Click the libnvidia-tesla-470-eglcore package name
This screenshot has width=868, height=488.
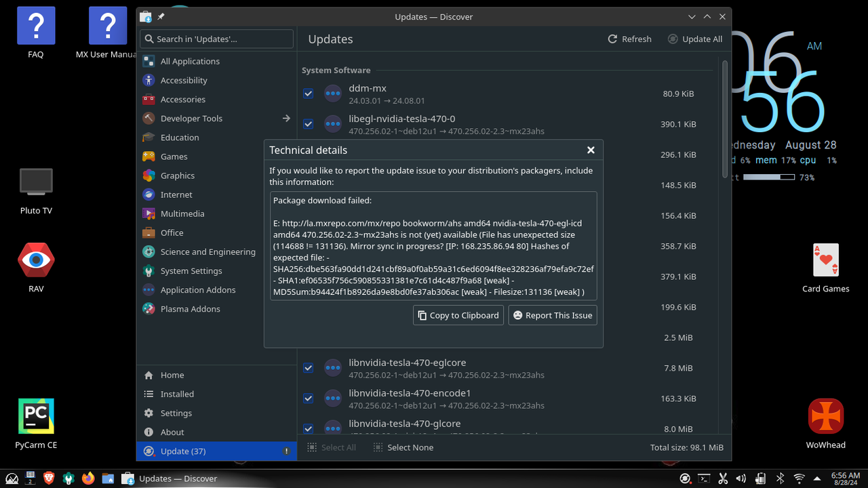[x=407, y=363]
